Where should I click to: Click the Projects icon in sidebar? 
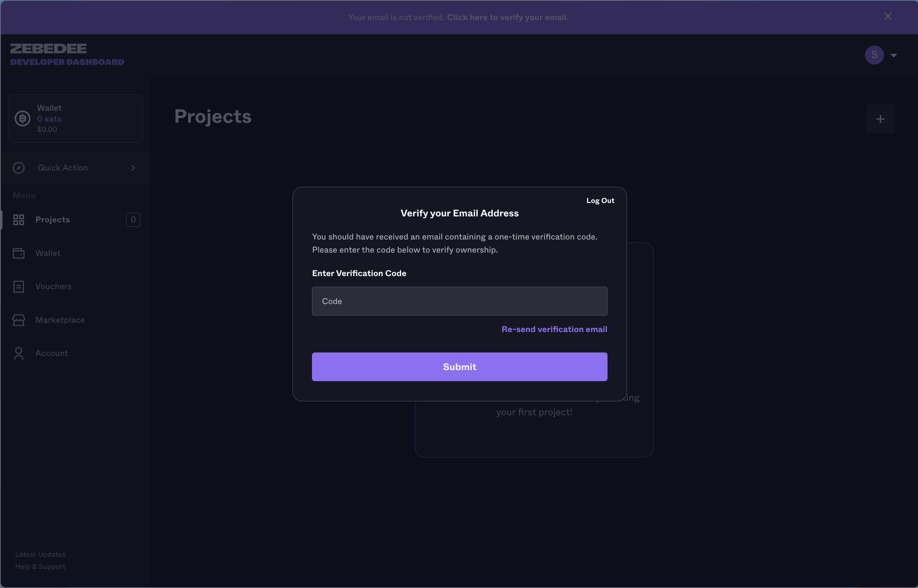tap(18, 219)
